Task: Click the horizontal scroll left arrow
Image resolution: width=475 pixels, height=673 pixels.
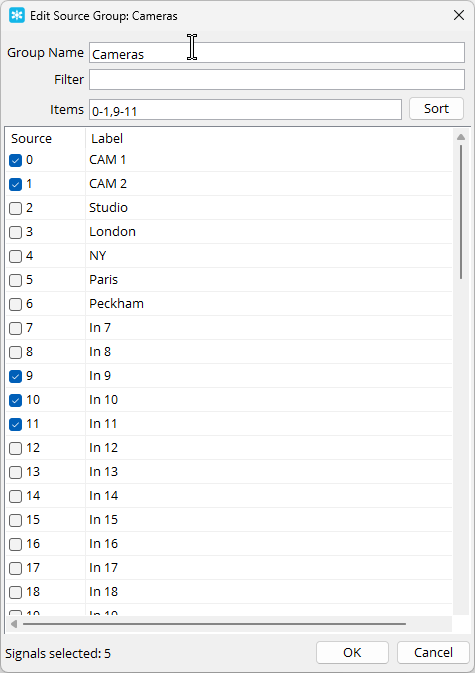Action: [x=14, y=624]
